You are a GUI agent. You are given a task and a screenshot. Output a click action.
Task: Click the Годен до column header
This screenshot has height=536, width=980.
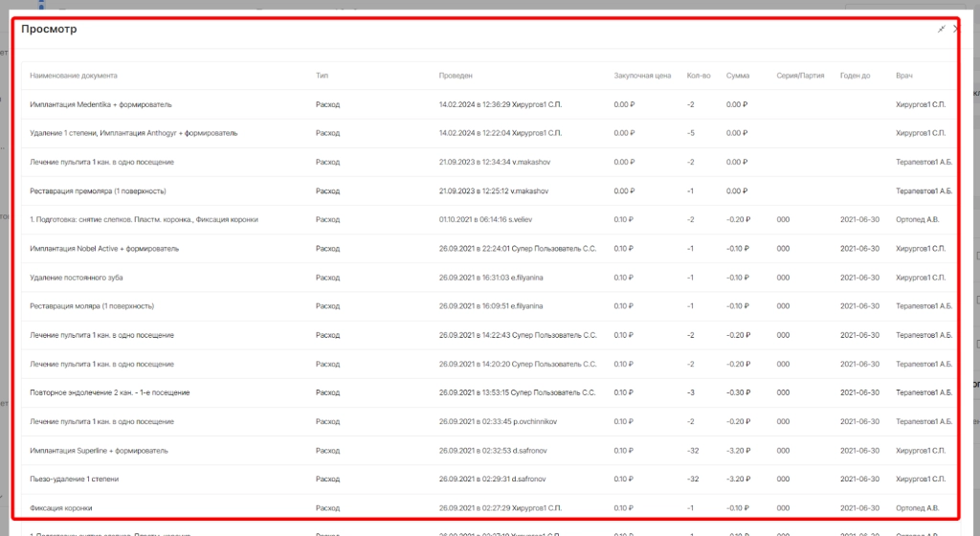point(855,76)
